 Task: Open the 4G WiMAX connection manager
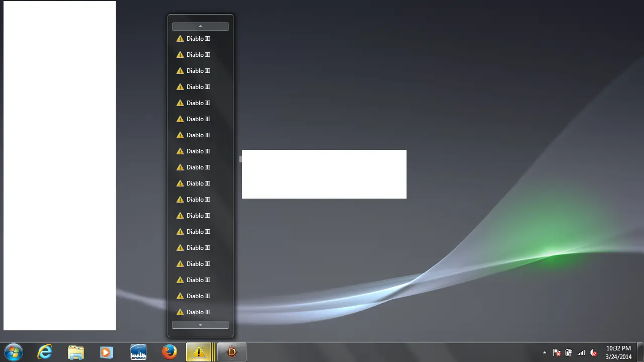point(138,352)
